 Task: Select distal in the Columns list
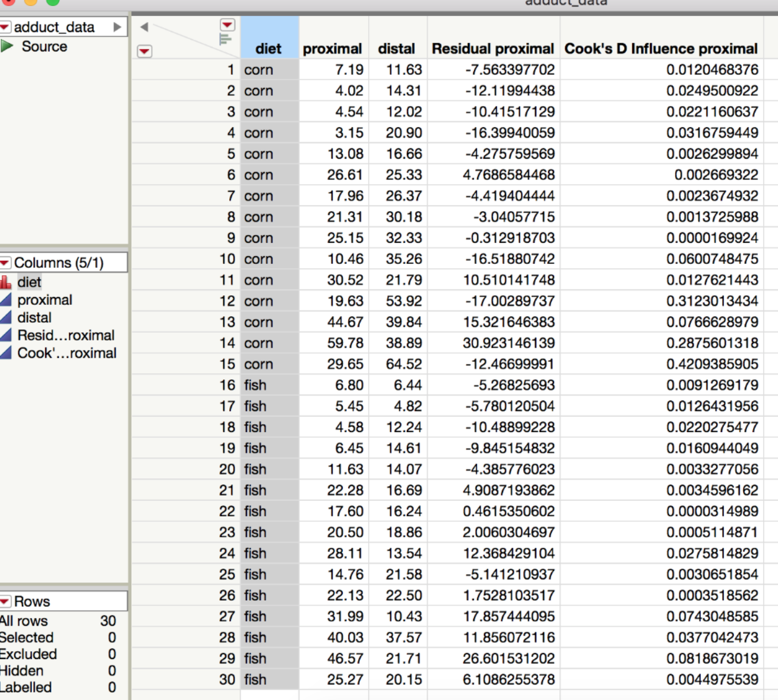click(34, 318)
